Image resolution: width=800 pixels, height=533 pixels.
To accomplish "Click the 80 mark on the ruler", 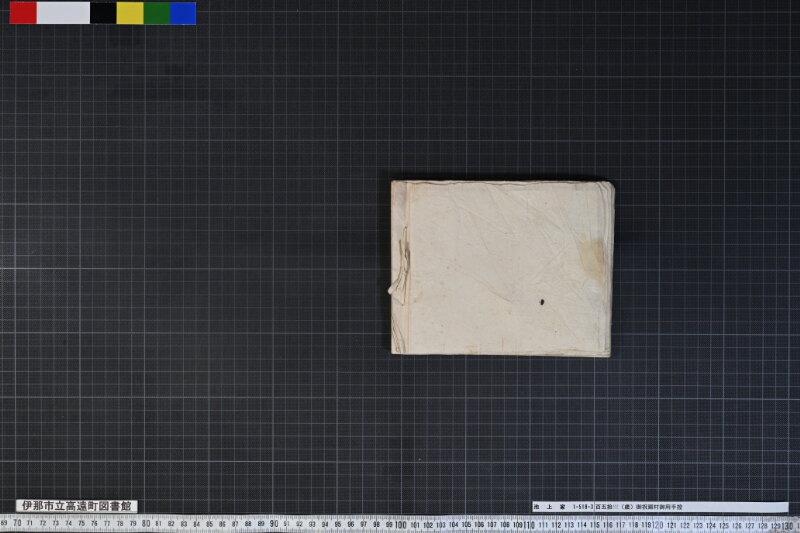I will tap(146, 523).
